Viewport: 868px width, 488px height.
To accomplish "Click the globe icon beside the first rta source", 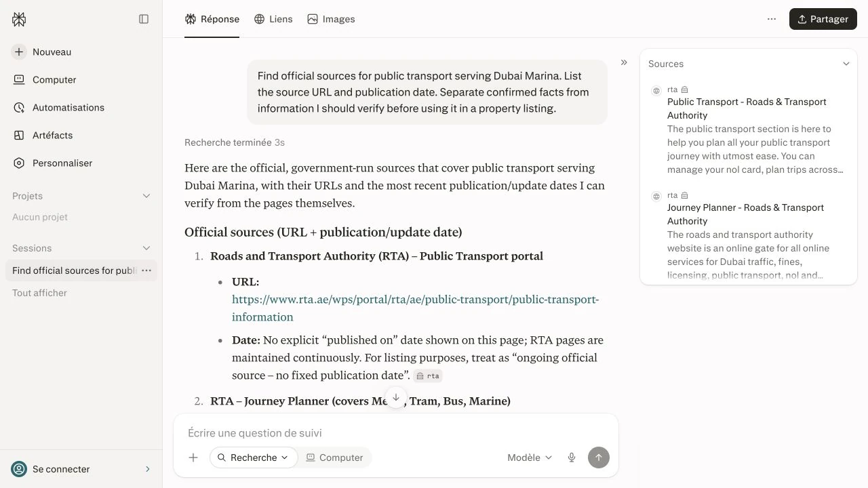I will 656,90.
